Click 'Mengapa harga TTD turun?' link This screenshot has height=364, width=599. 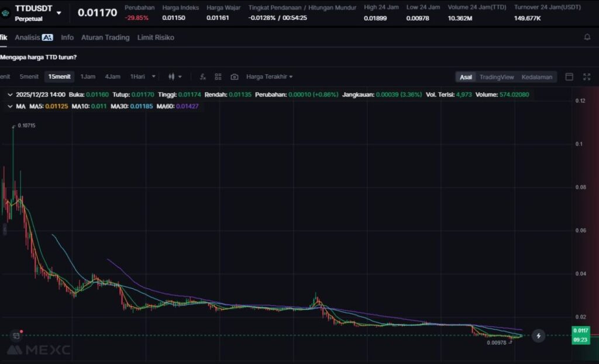pos(39,57)
